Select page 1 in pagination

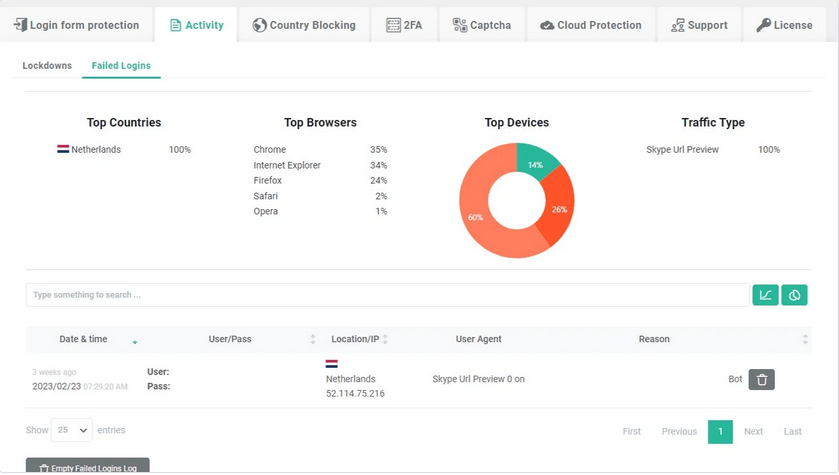pos(720,432)
